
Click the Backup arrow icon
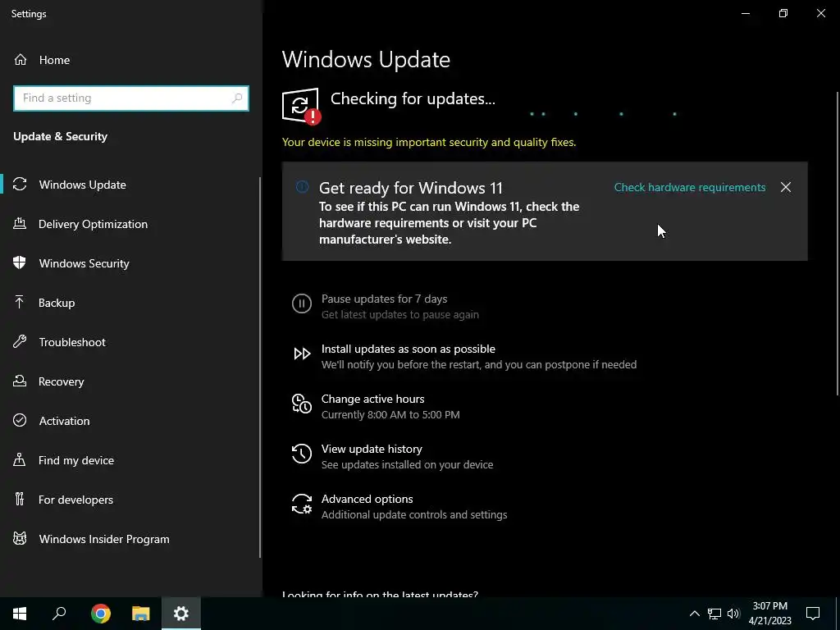pyautogui.click(x=20, y=302)
